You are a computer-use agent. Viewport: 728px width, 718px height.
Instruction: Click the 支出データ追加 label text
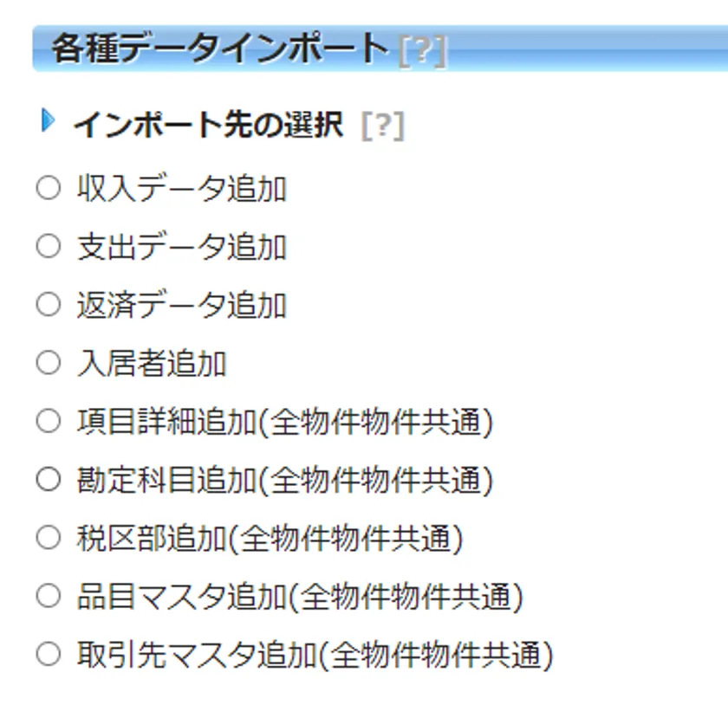point(181,248)
